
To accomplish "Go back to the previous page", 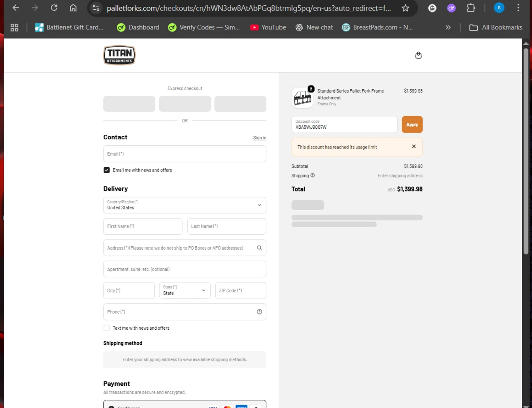I will point(16,8).
